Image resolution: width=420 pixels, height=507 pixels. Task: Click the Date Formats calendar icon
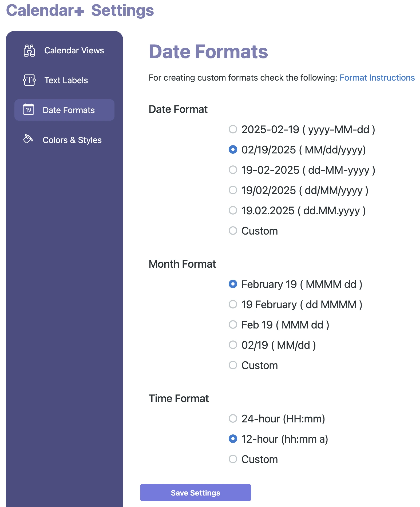coord(28,110)
